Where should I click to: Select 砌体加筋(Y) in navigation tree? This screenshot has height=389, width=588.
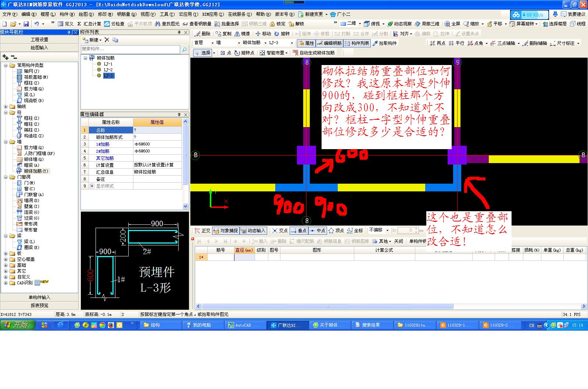(x=36, y=171)
